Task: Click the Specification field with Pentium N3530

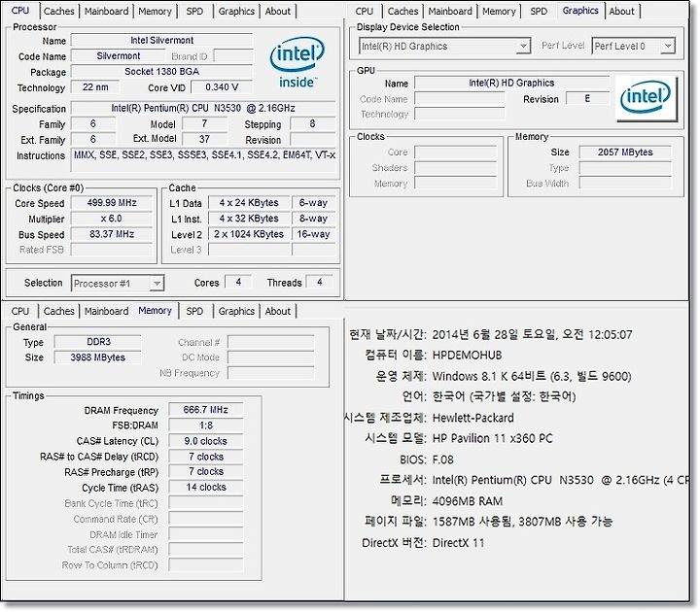Action: coord(203,108)
